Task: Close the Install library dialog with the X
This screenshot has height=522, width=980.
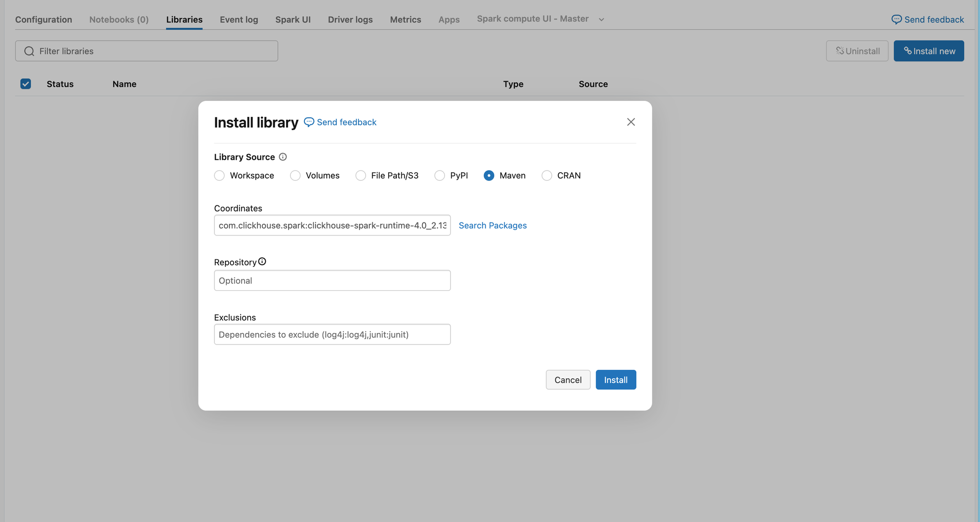Action: 631,122
